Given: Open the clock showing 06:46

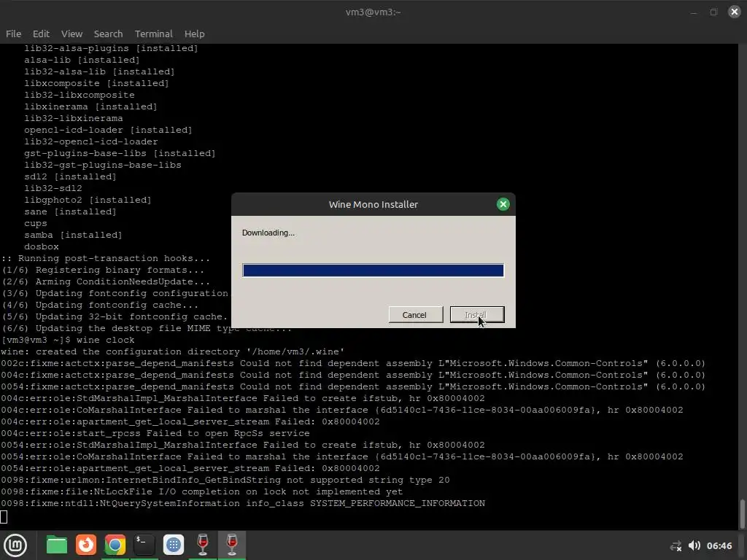Looking at the screenshot, I should point(719,545).
